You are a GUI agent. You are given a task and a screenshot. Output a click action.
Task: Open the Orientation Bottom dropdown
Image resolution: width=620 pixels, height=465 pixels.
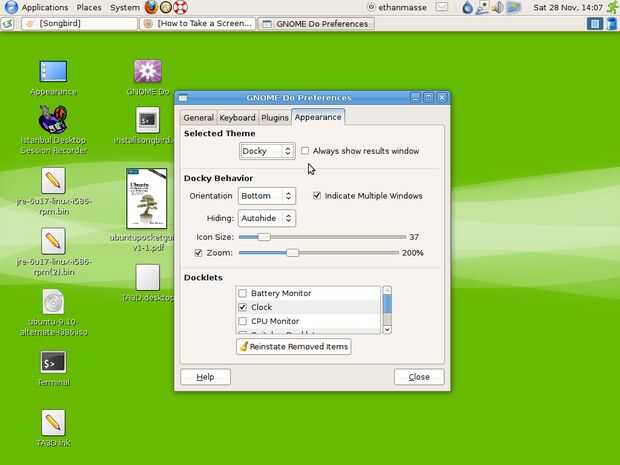click(267, 196)
